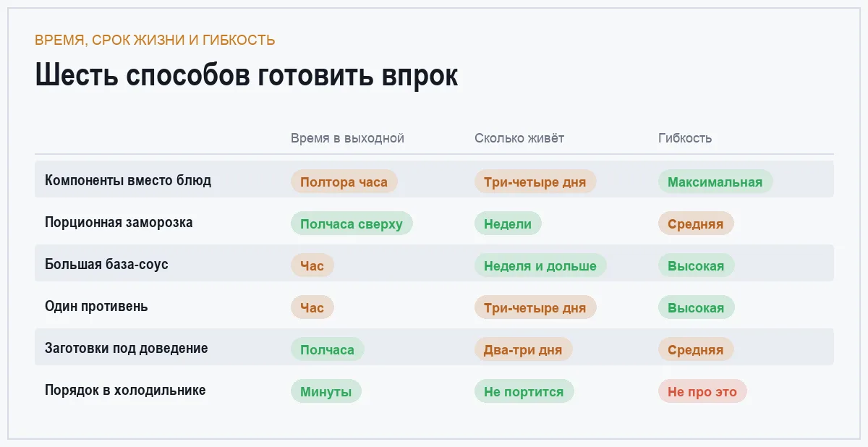The image size is (868, 447).
Task: Click "Средняя" in Порционная заморозка row
Action: click(696, 223)
